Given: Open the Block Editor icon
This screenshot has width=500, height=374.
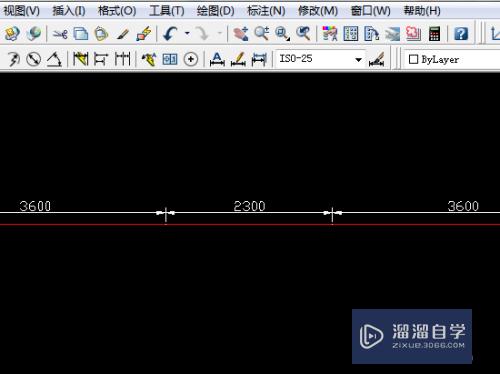Looking at the screenshot, I should point(144,34).
